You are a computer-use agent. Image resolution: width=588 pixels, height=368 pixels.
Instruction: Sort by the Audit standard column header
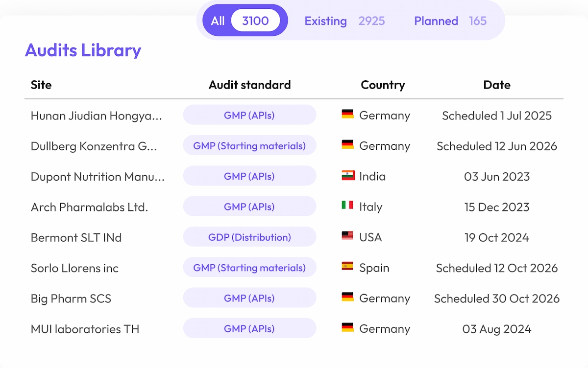pyautogui.click(x=249, y=85)
